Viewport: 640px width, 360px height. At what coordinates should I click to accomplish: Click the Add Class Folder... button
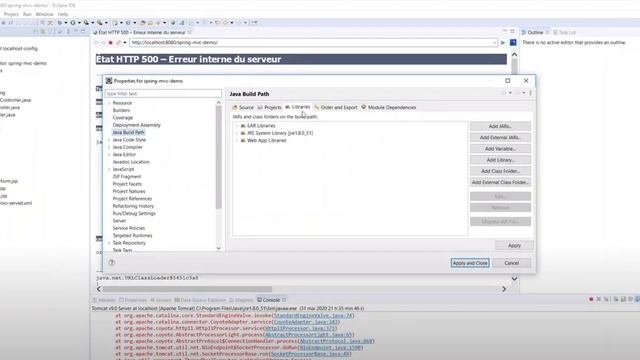pos(500,171)
